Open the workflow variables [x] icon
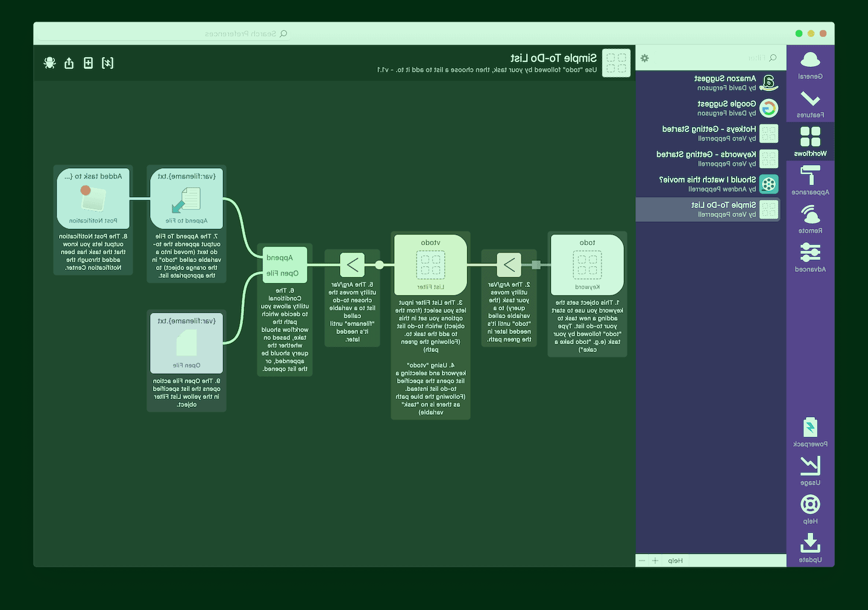This screenshot has height=610, width=868. click(x=108, y=63)
